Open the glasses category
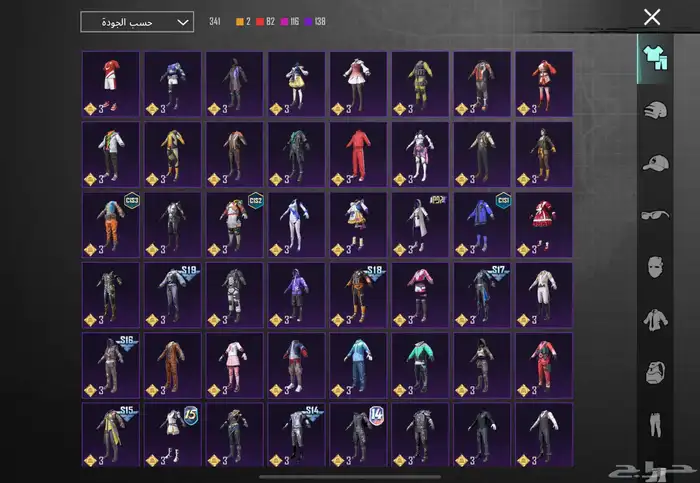 [652, 214]
